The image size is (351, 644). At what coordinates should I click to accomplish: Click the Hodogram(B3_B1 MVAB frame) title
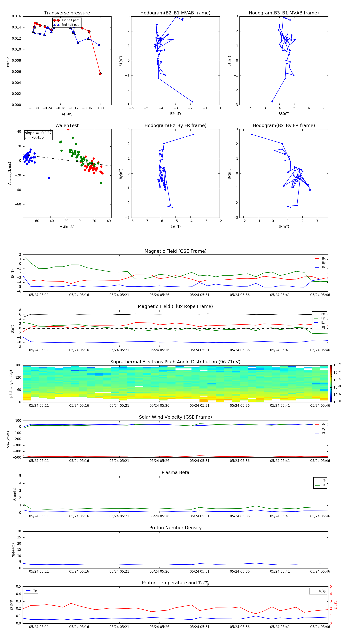(x=284, y=13)
